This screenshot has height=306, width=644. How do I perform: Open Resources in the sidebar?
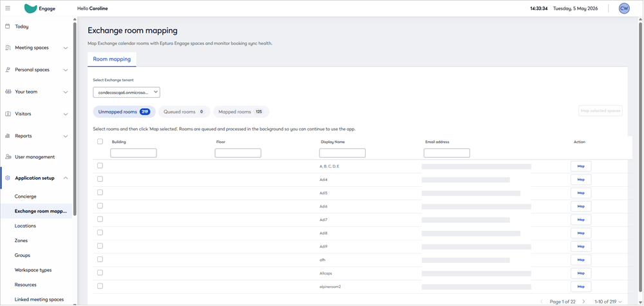[x=26, y=285]
